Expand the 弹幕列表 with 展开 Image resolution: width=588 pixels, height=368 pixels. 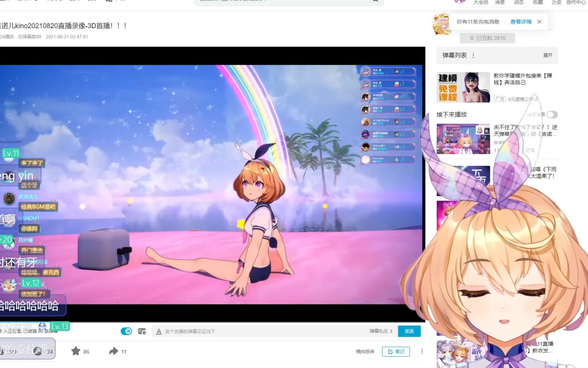[x=548, y=55]
